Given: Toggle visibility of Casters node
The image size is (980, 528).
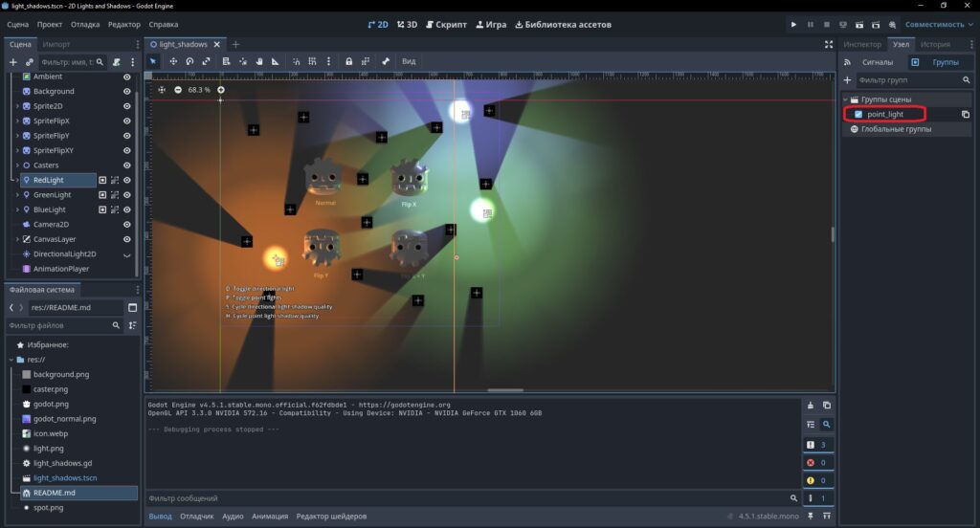Looking at the screenshot, I should (x=127, y=165).
